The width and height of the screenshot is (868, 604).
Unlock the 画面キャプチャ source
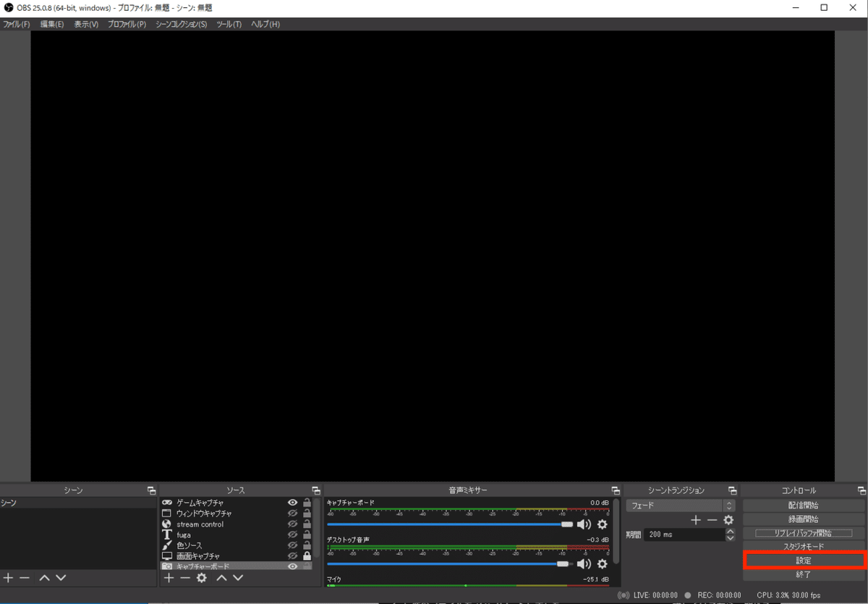tap(307, 556)
